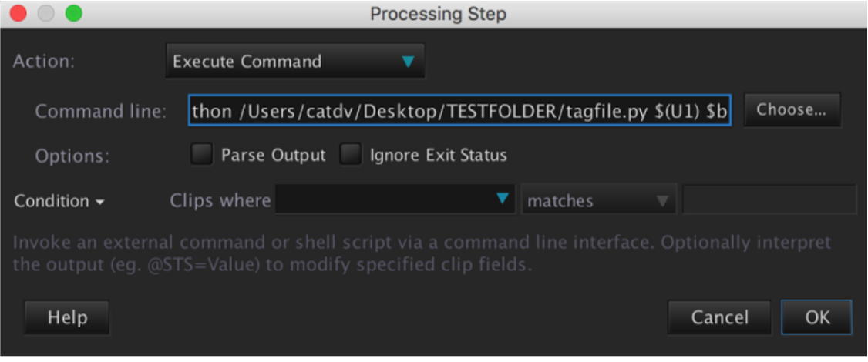Expand the Condition menu

pyautogui.click(x=59, y=201)
